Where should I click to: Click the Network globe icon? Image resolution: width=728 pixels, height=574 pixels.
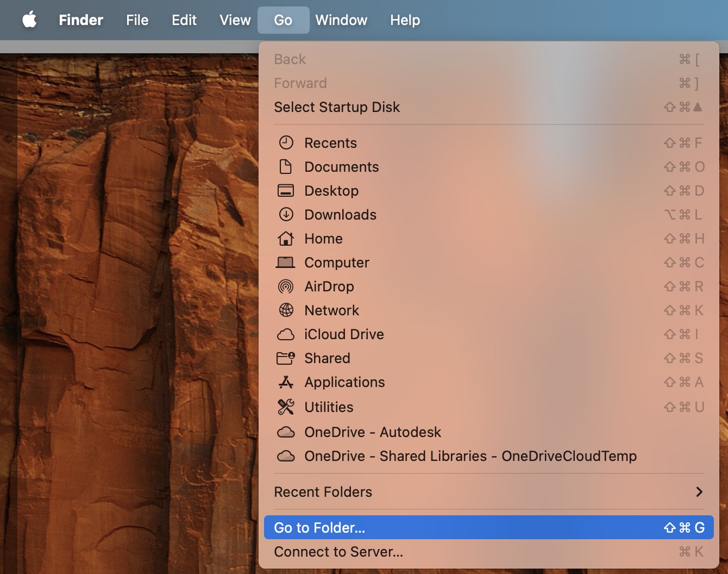287,310
